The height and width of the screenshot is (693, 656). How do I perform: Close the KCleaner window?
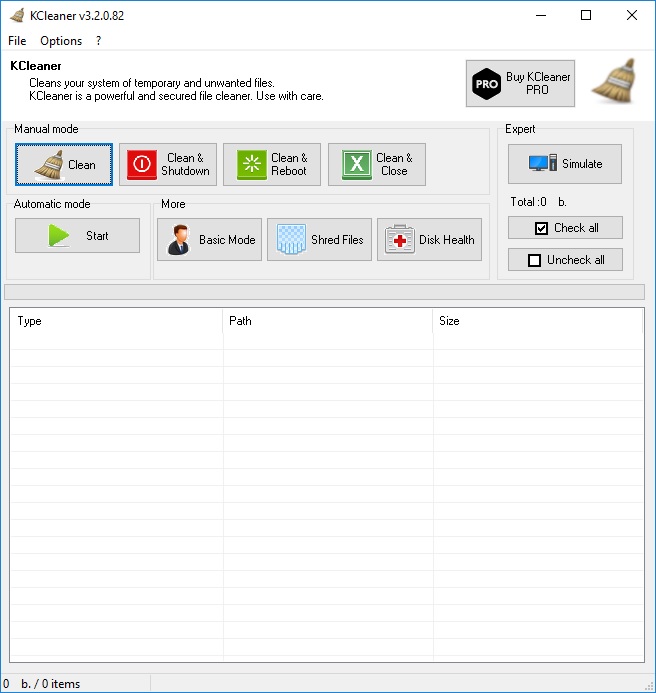(632, 15)
